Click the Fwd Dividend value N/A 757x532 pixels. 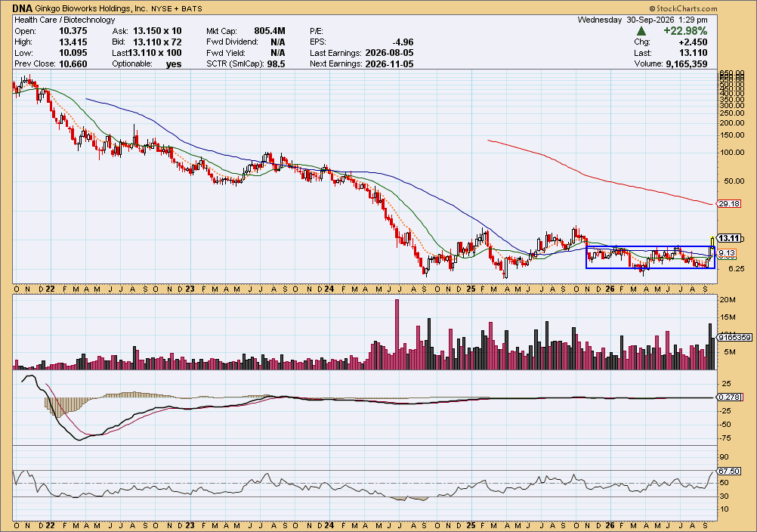point(277,42)
